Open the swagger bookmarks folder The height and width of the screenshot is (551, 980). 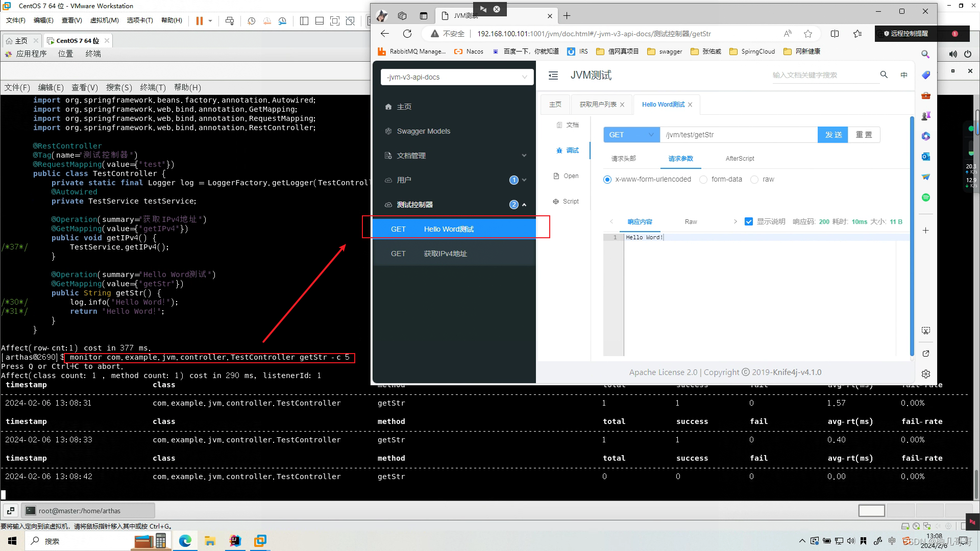click(665, 52)
